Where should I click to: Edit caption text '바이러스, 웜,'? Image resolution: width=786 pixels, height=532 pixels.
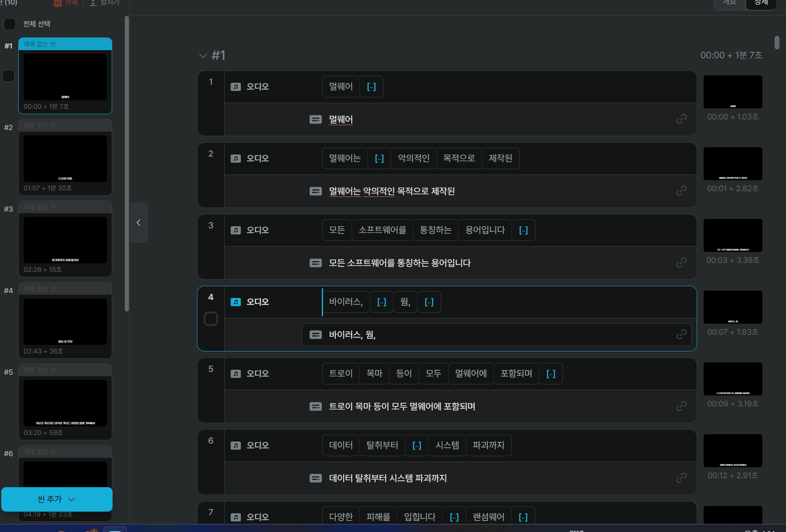coord(352,335)
